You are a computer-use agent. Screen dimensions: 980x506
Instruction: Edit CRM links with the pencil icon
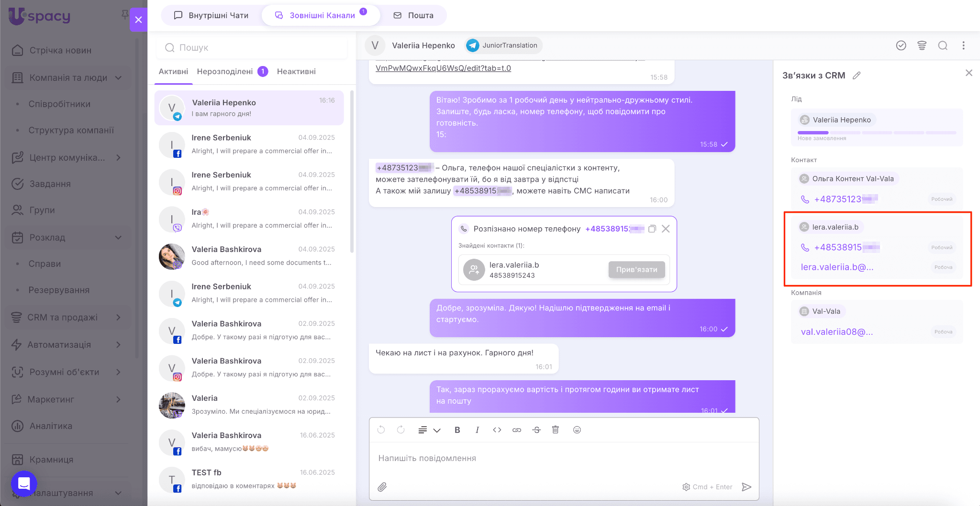pos(857,76)
